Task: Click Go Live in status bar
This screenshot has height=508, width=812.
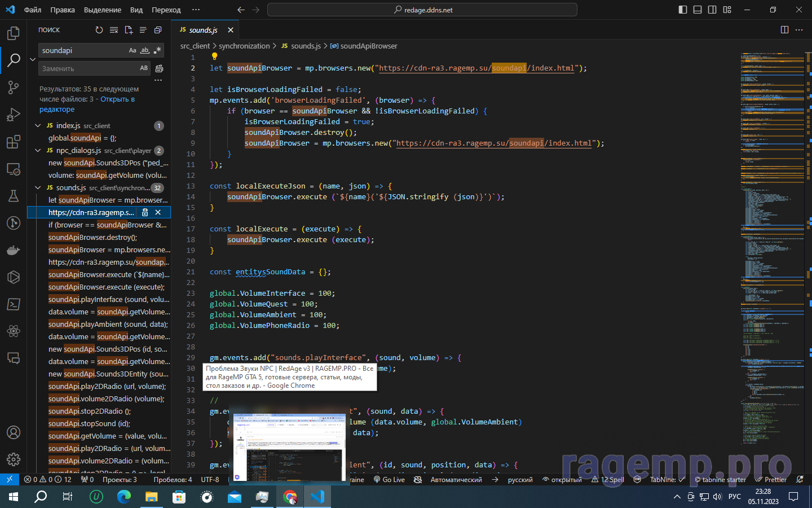Action: [x=389, y=479]
